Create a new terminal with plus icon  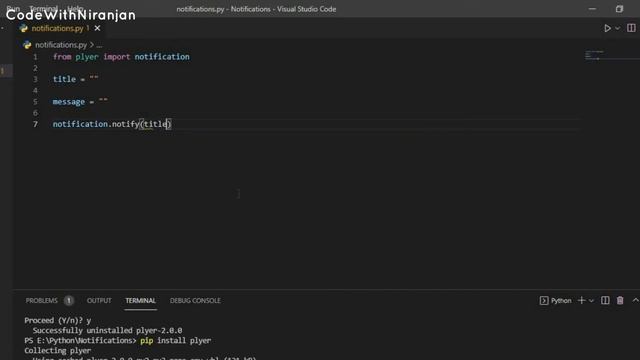coord(582,300)
